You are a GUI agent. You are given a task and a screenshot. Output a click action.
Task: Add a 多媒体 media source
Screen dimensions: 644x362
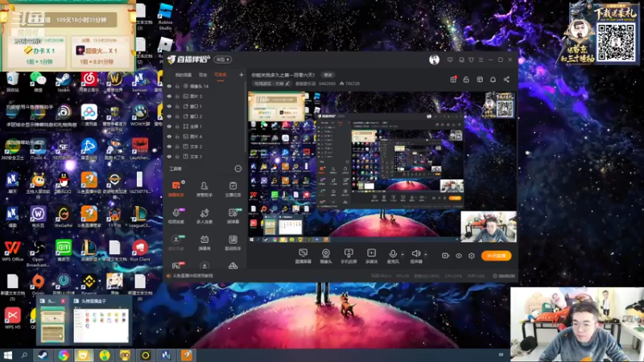click(x=371, y=256)
